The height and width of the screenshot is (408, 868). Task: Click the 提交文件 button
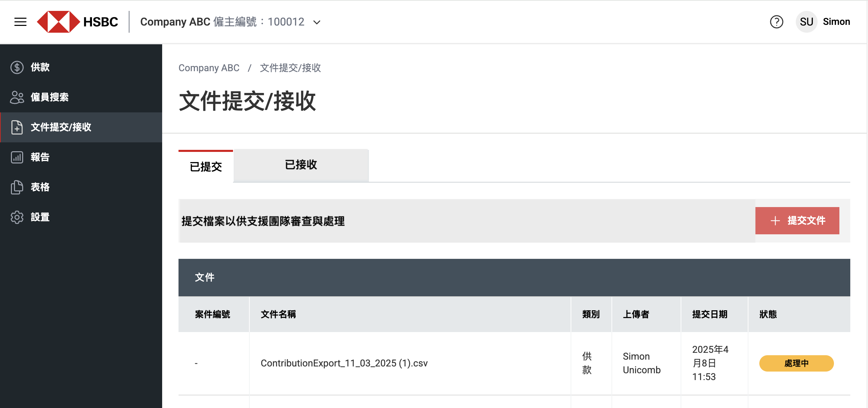click(797, 221)
